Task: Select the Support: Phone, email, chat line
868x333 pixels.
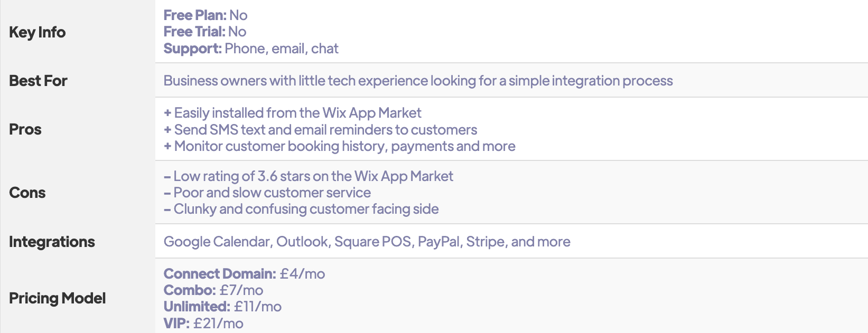Action: click(x=251, y=49)
